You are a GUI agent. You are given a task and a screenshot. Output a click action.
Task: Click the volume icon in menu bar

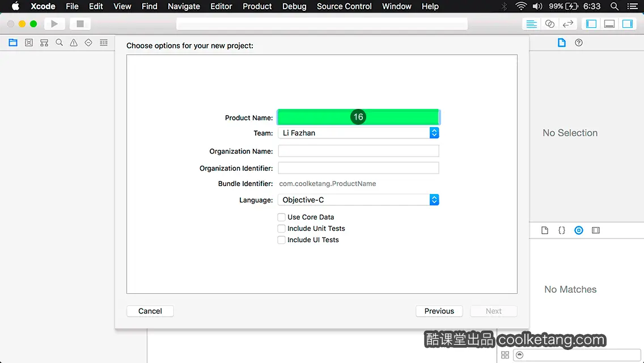(x=537, y=6)
